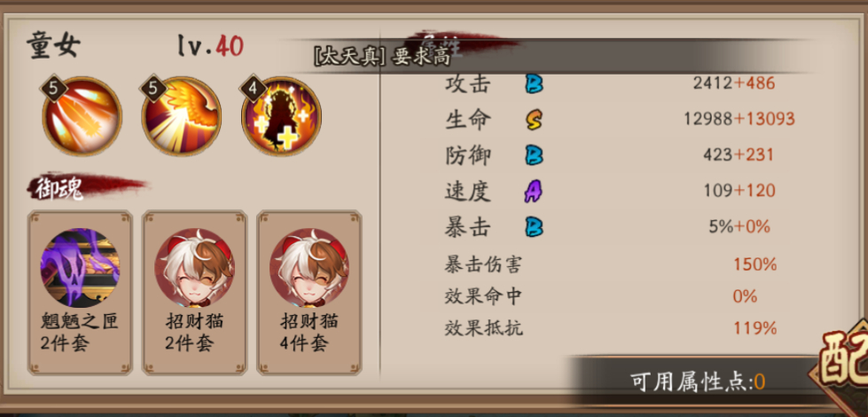
Task: Click the B grade badge next to 防御
Action: 534,155
